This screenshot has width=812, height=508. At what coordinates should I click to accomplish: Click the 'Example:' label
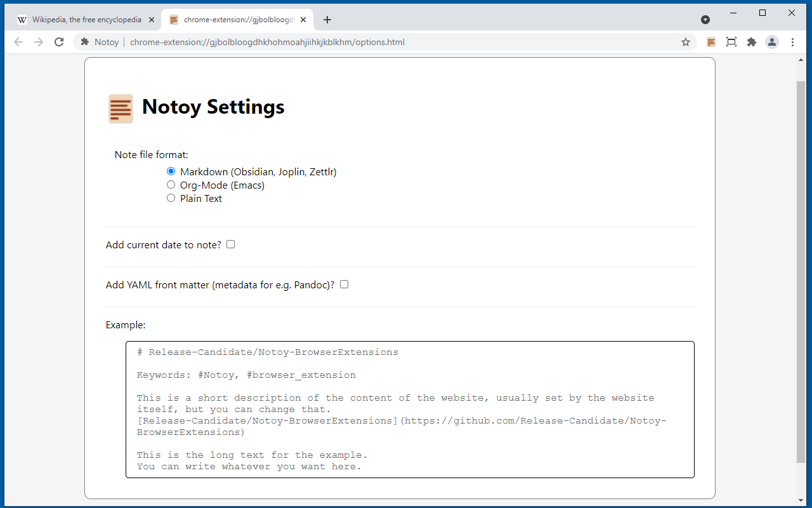pos(126,325)
